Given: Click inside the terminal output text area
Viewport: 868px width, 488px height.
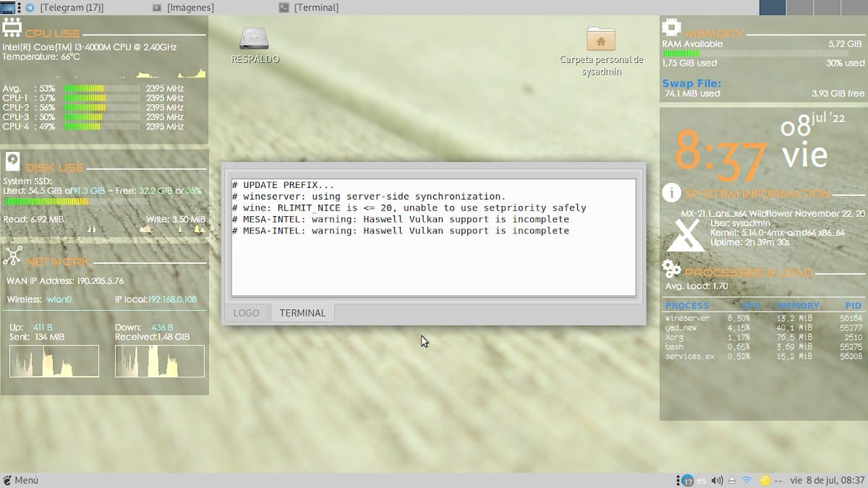Looking at the screenshot, I should pyautogui.click(x=433, y=237).
